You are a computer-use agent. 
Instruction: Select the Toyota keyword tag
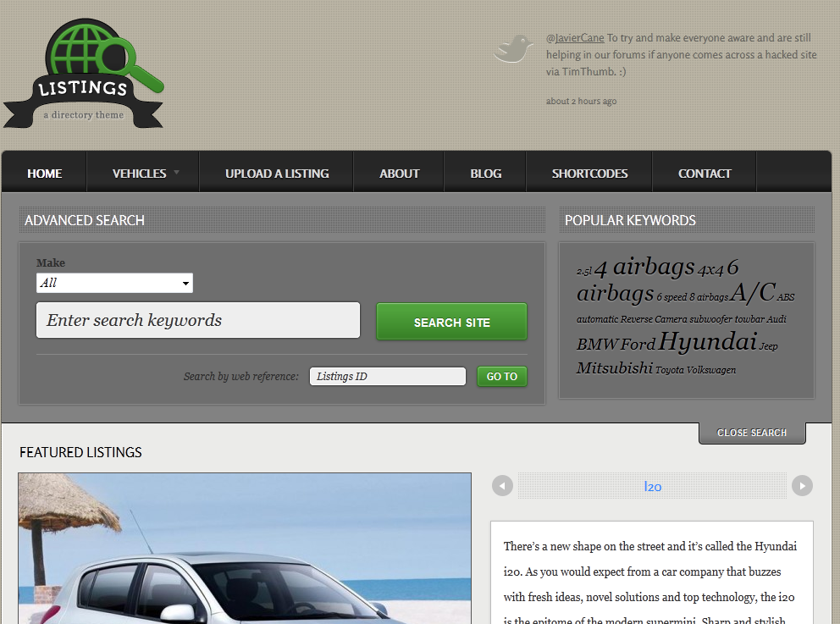670,370
